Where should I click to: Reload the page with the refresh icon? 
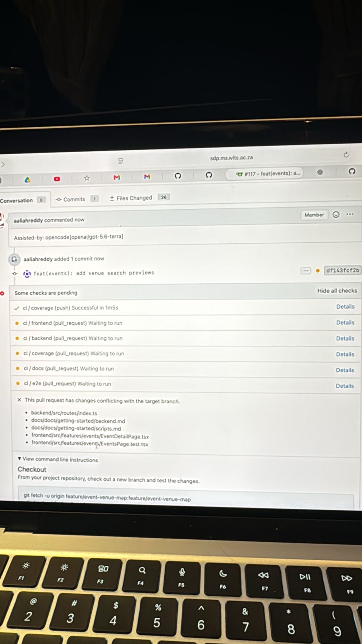(x=346, y=155)
